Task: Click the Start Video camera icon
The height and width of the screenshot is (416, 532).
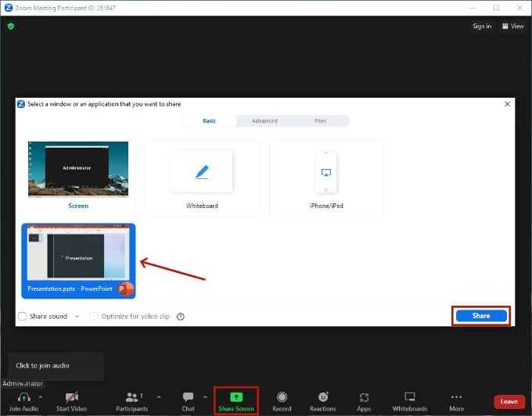Action: click(71, 397)
